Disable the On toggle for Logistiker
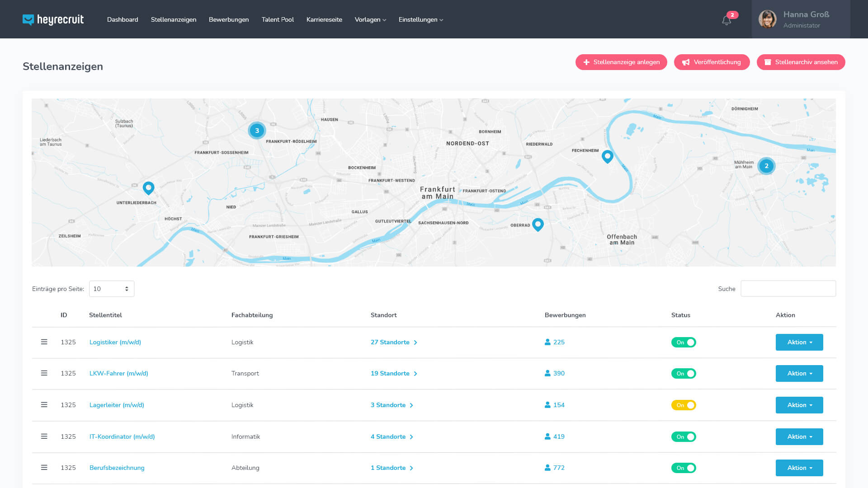 coord(684,342)
